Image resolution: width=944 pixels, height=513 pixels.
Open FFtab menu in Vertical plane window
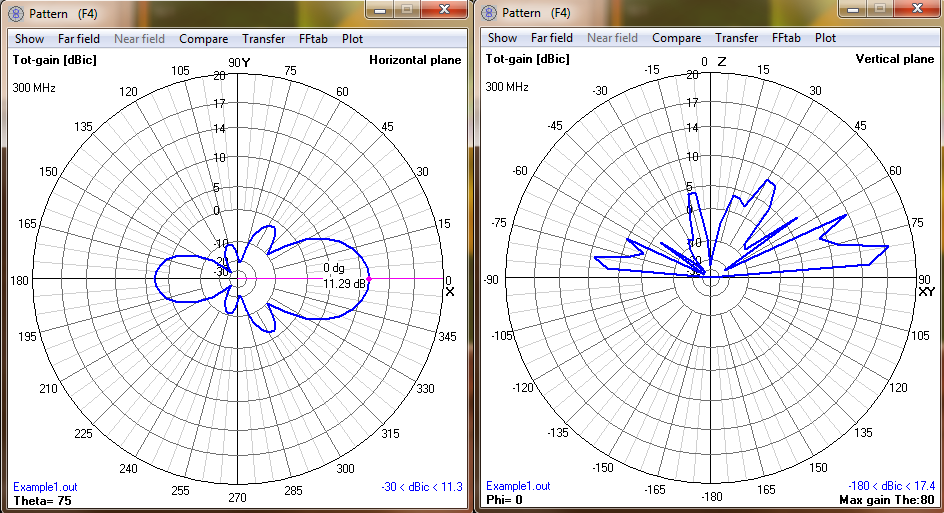(786, 38)
